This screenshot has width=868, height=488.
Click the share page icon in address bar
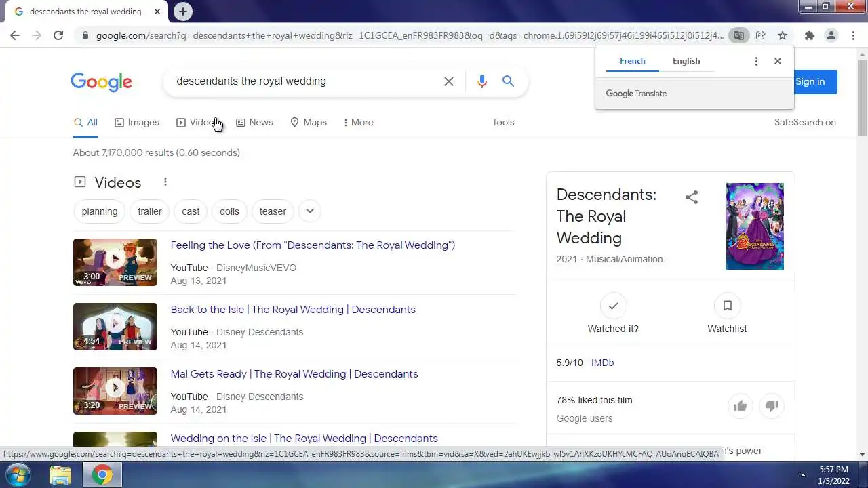pos(761,35)
